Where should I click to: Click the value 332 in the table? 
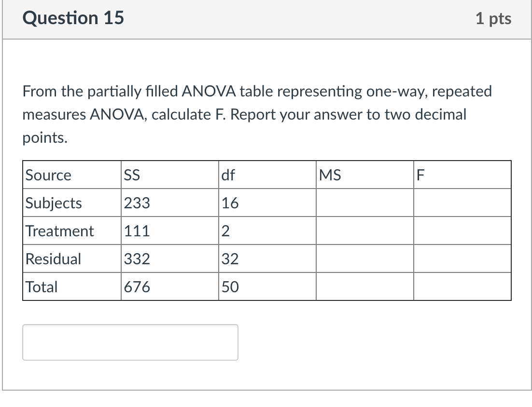point(137,259)
